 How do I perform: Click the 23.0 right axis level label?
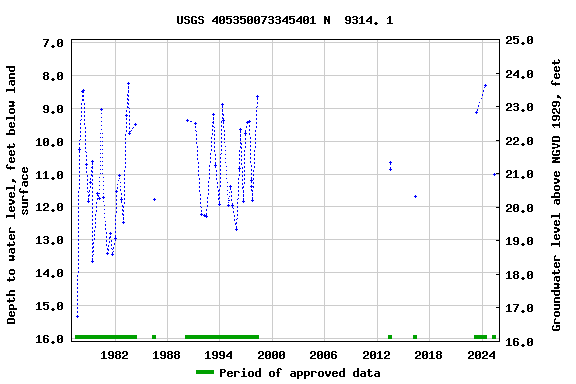[519, 107]
